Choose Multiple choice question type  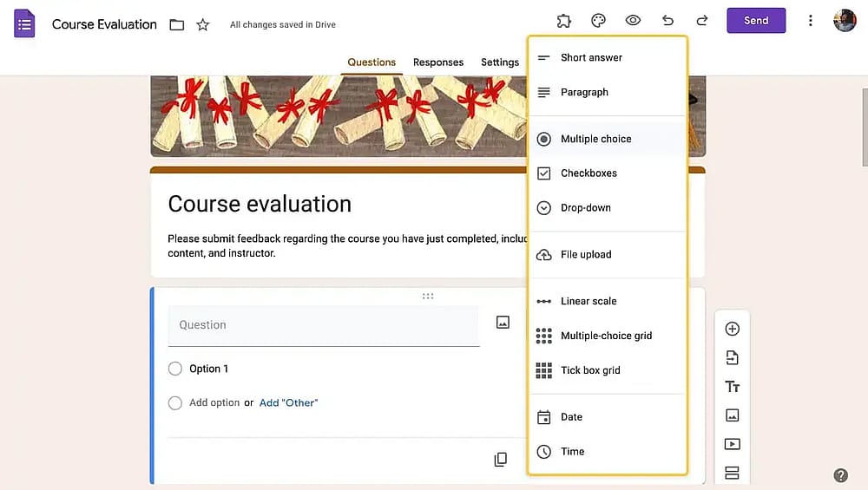point(608,139)
